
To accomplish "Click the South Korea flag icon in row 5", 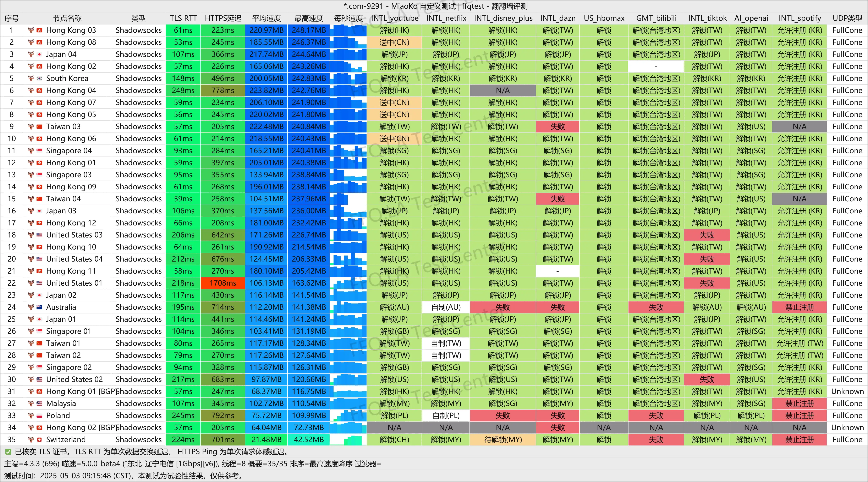I will 39,78.
